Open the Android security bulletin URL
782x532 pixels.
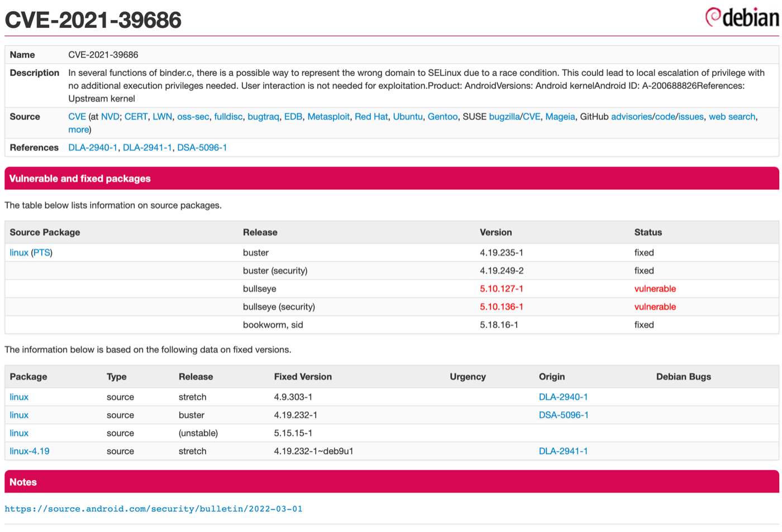coord(154,509)
